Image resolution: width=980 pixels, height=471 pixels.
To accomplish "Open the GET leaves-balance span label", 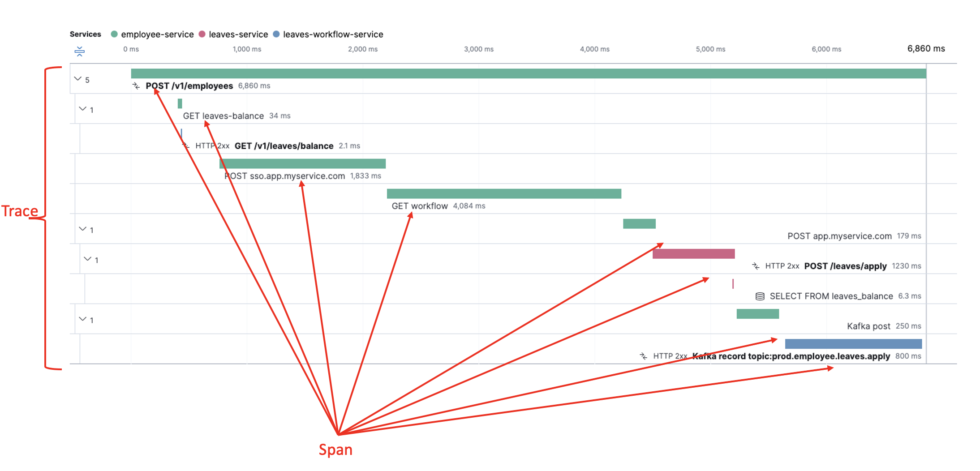I will tap(223, 116).
